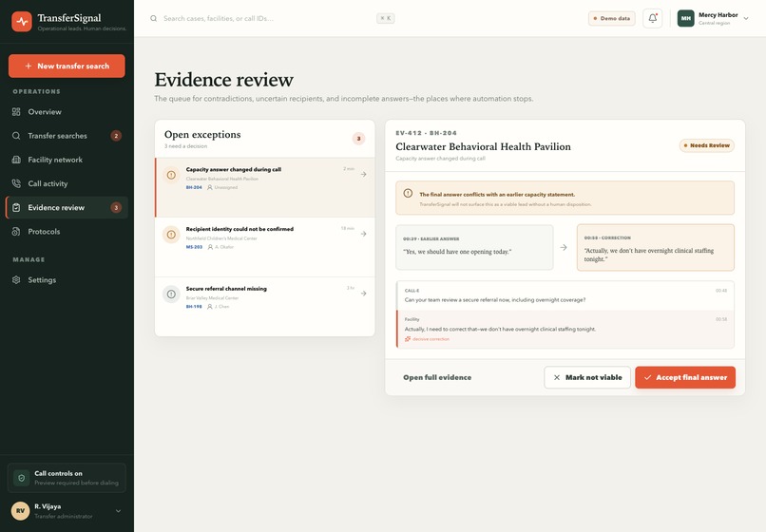766x532 pixels.
Task: Click the Open exceptions count badge
Action: pyautogui.click(x=358, y=139)
